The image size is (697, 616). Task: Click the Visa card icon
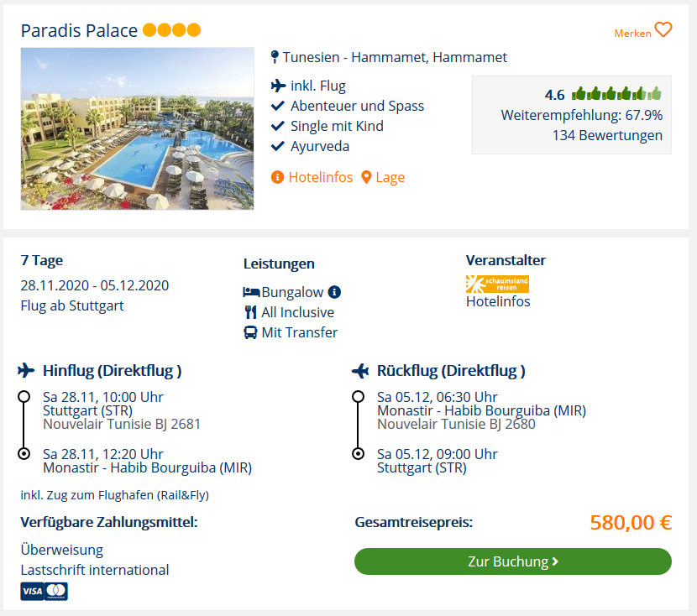pyautogui.click(x=32, y=591)
